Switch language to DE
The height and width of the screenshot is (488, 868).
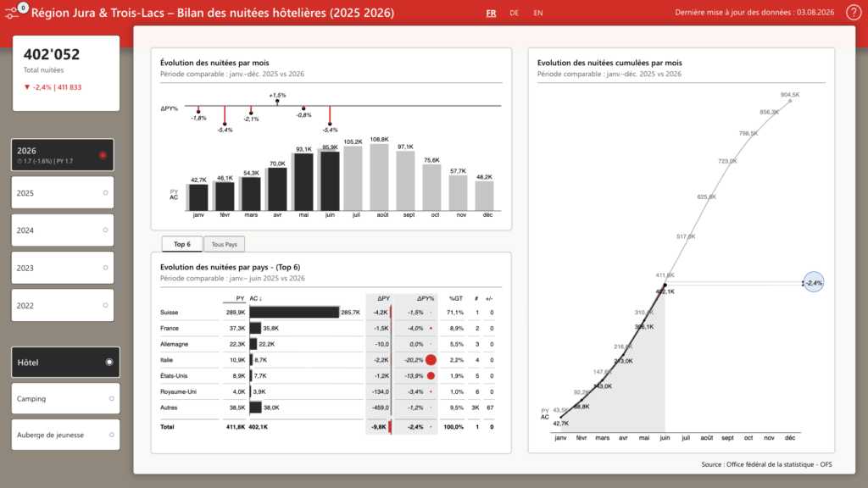tap(515, 13)
